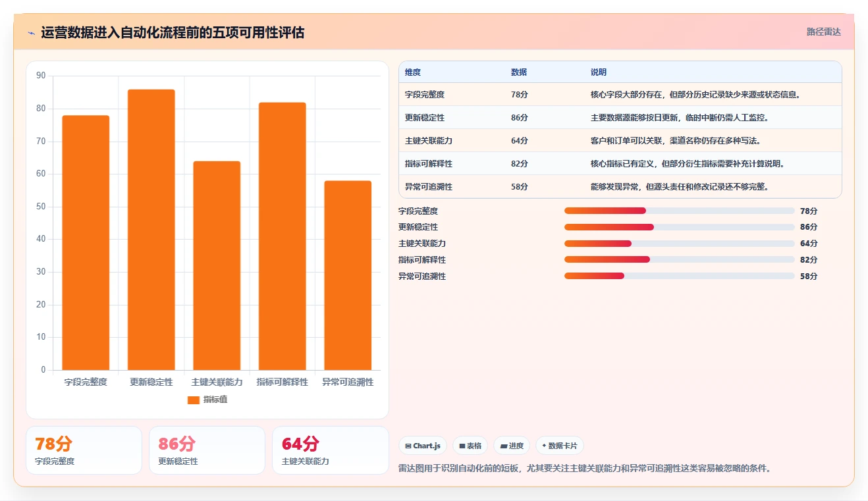Open the 64分 主键关联能力 data card
Screen dimensions: 868x501
click(x=330, y=450)
